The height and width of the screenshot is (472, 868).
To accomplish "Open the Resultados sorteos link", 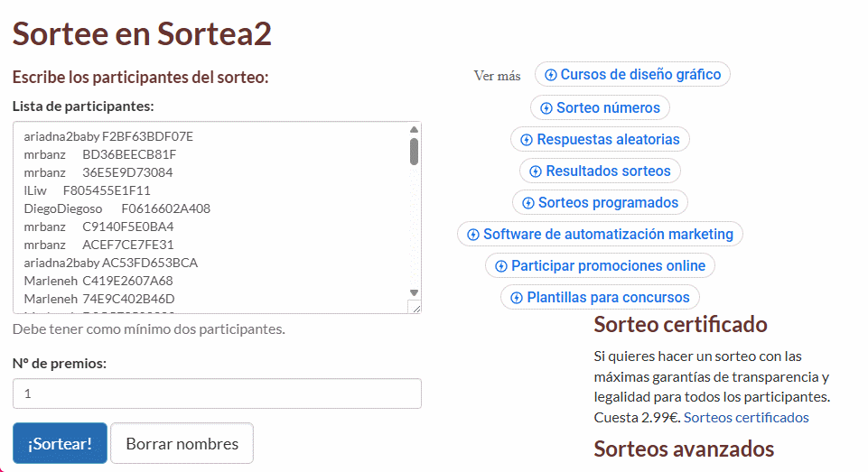I will coord(608,171).
